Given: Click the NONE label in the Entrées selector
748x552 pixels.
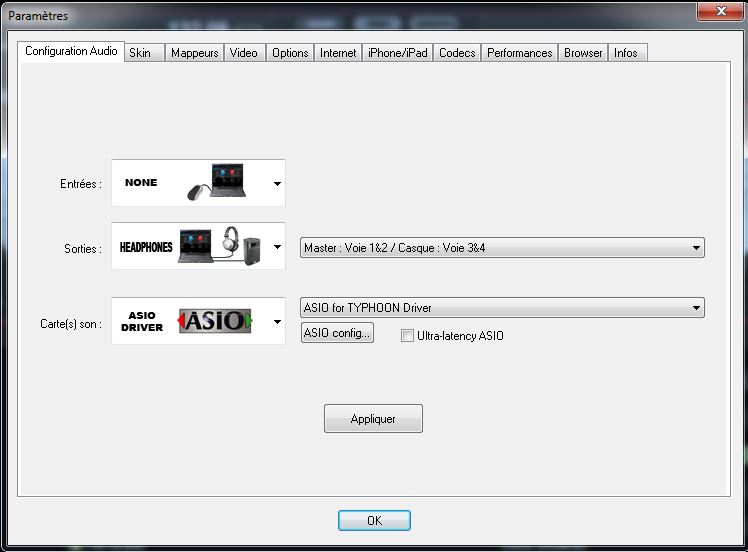Looking at the screenshot, I should [141, 182].
